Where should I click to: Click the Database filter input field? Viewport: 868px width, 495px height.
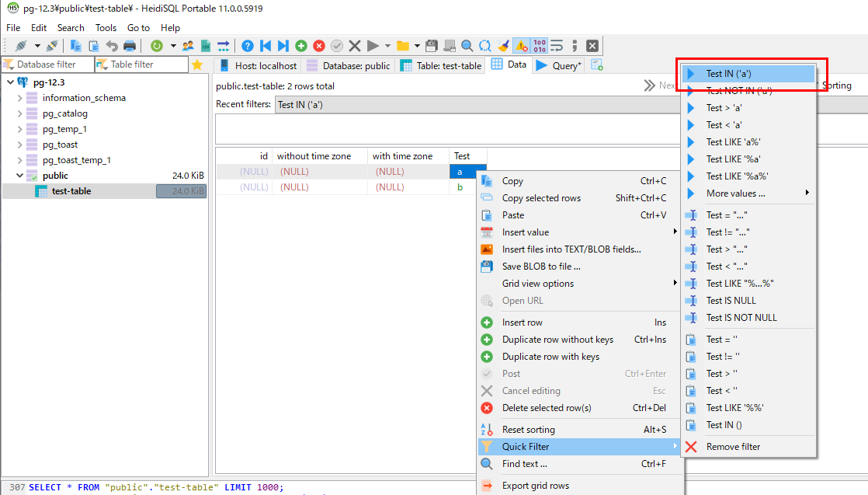coord(47,64)
